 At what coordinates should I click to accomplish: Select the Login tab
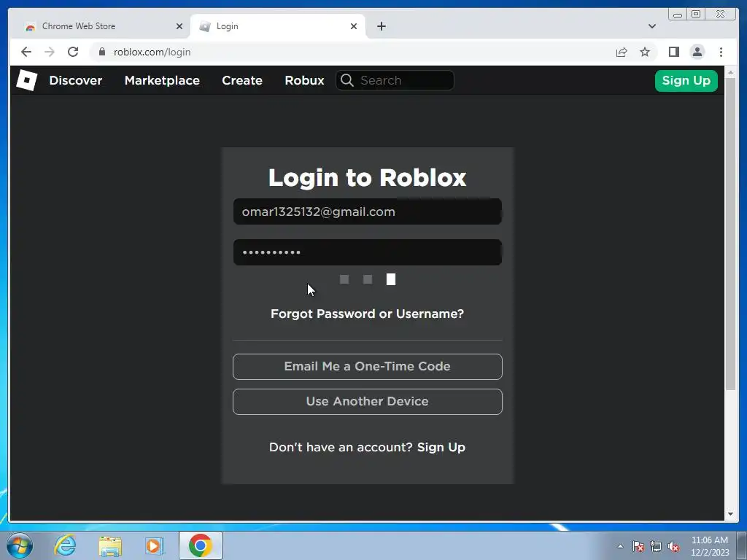click(x=278, y=26)
